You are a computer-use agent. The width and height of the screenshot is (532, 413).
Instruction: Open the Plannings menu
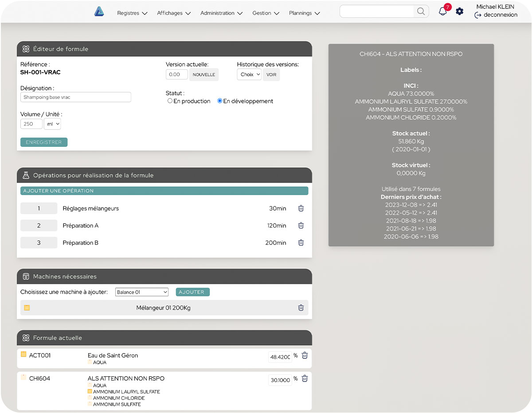[x=304, y=13]
